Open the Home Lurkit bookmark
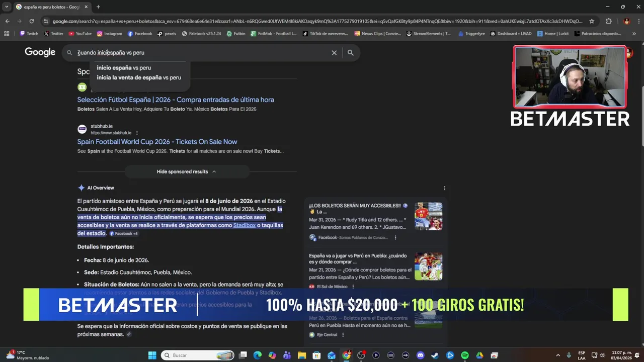 [553, 34]
